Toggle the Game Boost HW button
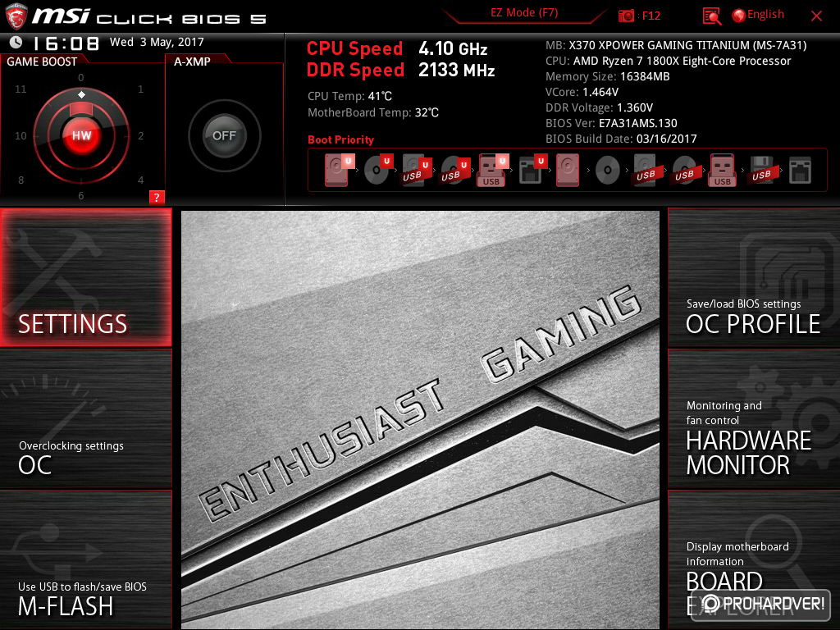The image size is (840, 630). pyautogui.click(x=81, y=135)
